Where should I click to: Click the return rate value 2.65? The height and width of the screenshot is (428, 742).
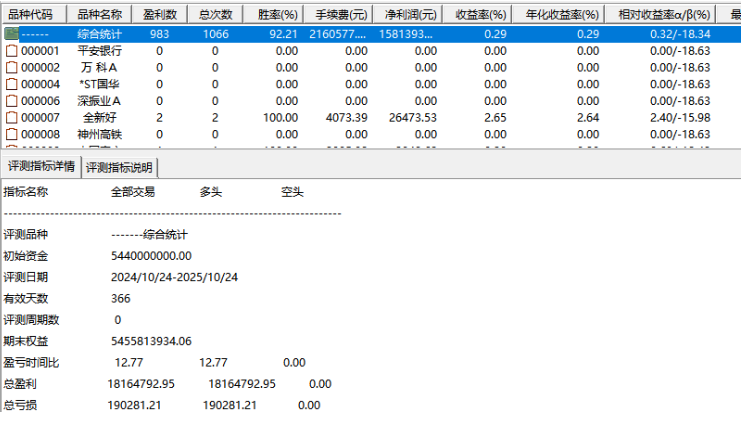pos(495,117)
